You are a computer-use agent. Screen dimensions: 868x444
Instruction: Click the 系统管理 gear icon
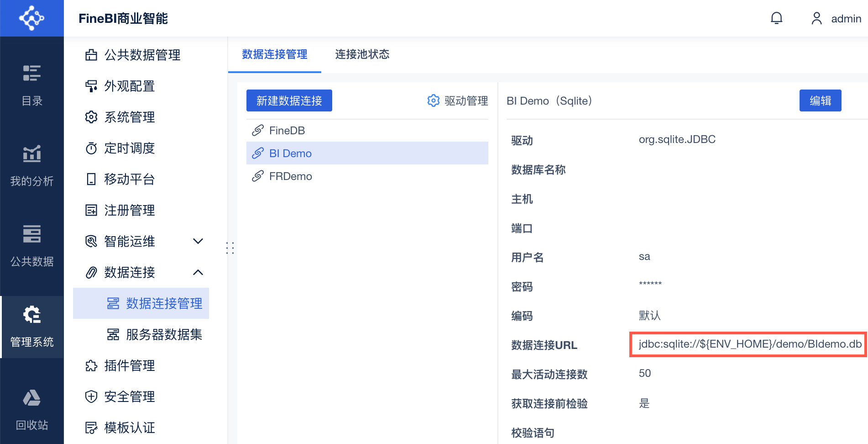pyautogui.click(x=91, y=117)
